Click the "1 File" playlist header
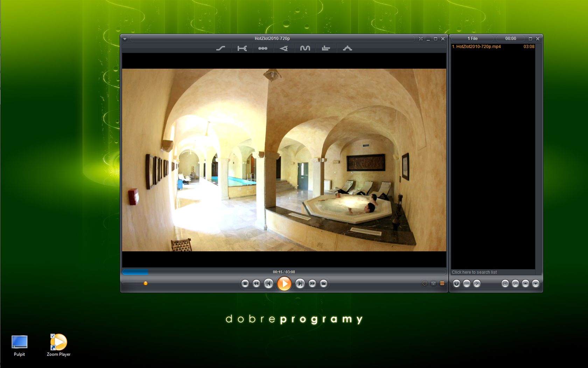This screenshot has width=588, height=368. (472, 39)
